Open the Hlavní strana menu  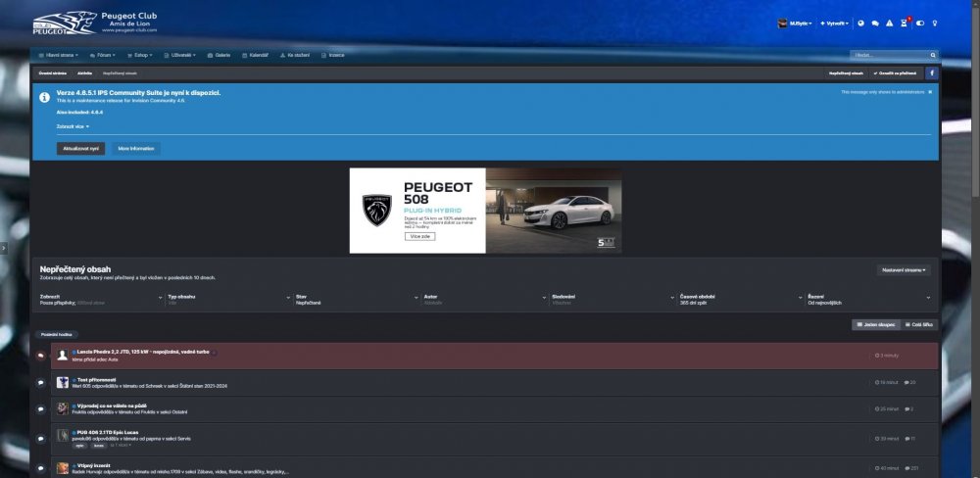[x=59, y=55]
